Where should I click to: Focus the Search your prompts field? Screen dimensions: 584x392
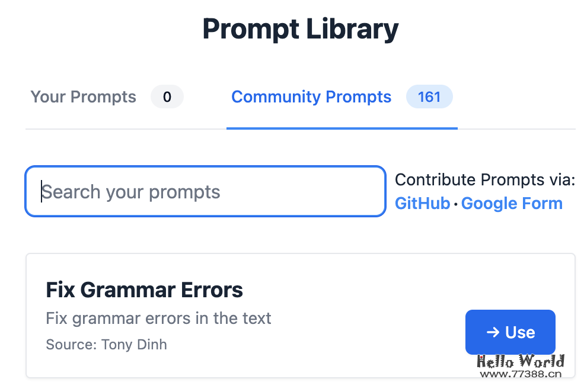point(205,192)
